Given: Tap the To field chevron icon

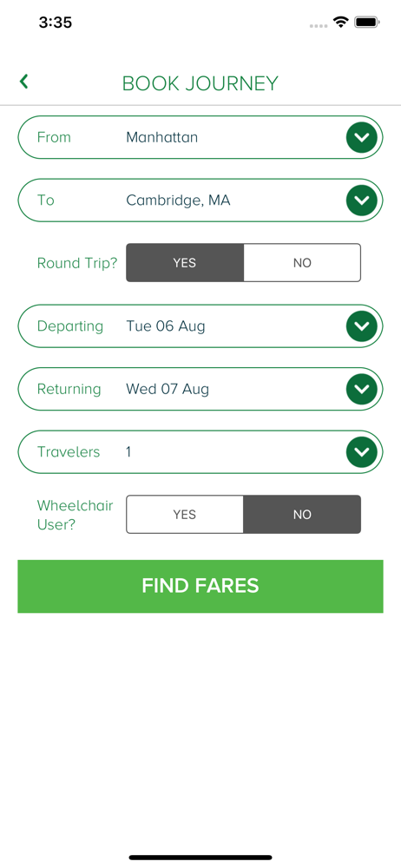Looking at the screenshot, I should 362,201.
